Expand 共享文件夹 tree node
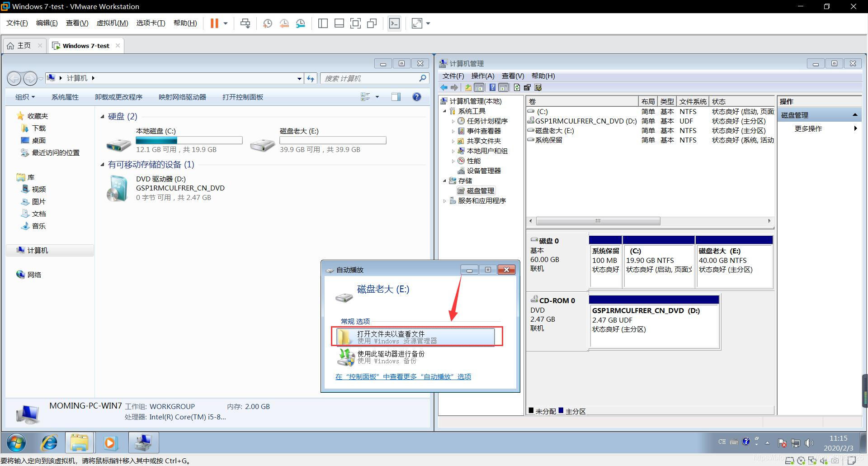 coord(453,141)
